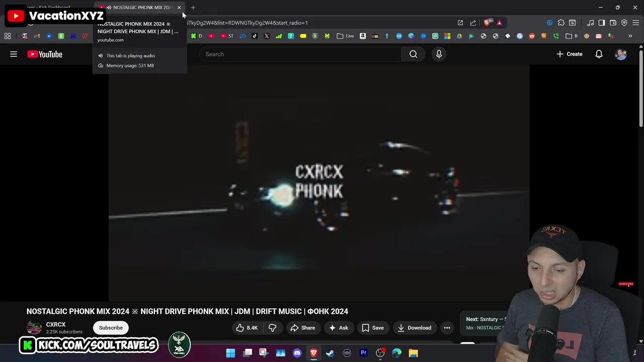
Task: Dislike the video
Action: [x=272, y=328]
